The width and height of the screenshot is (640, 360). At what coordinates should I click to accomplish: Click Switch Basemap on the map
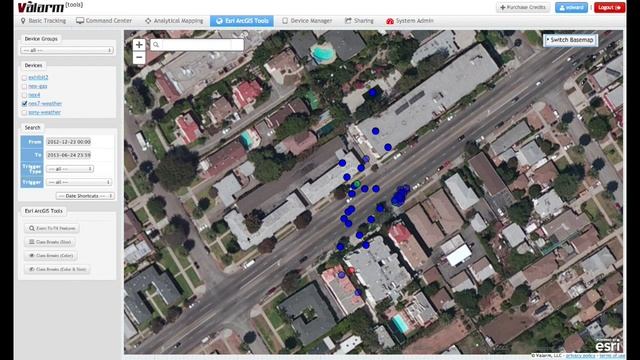(x=570, y=40)
